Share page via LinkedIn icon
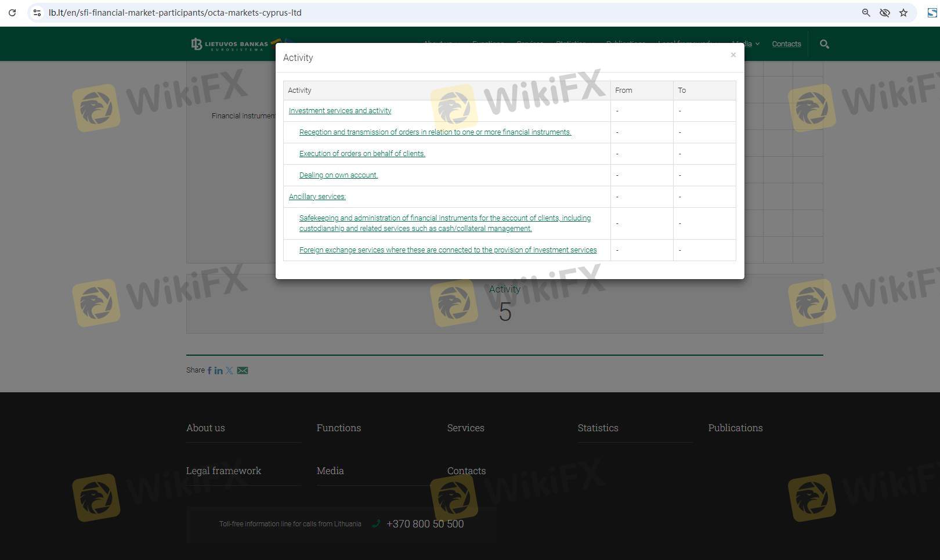The image size is (940, 560). tap(219, 370)
